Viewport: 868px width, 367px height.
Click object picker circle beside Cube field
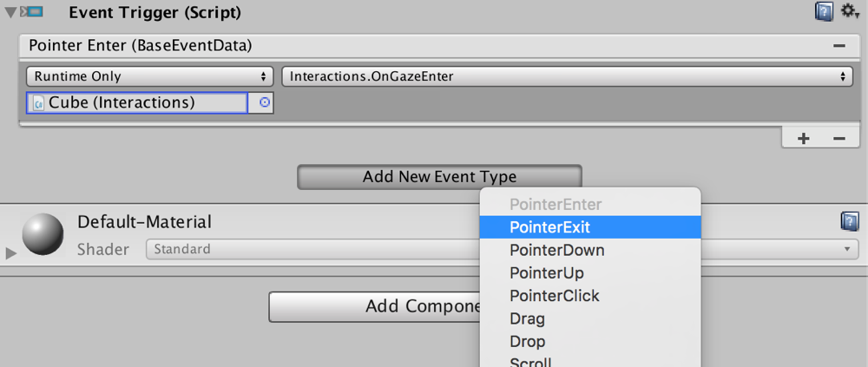[x=265, y=102]
